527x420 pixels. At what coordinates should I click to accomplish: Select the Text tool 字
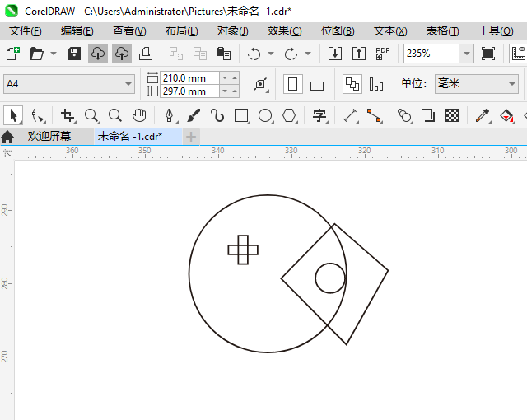[319, 115]
